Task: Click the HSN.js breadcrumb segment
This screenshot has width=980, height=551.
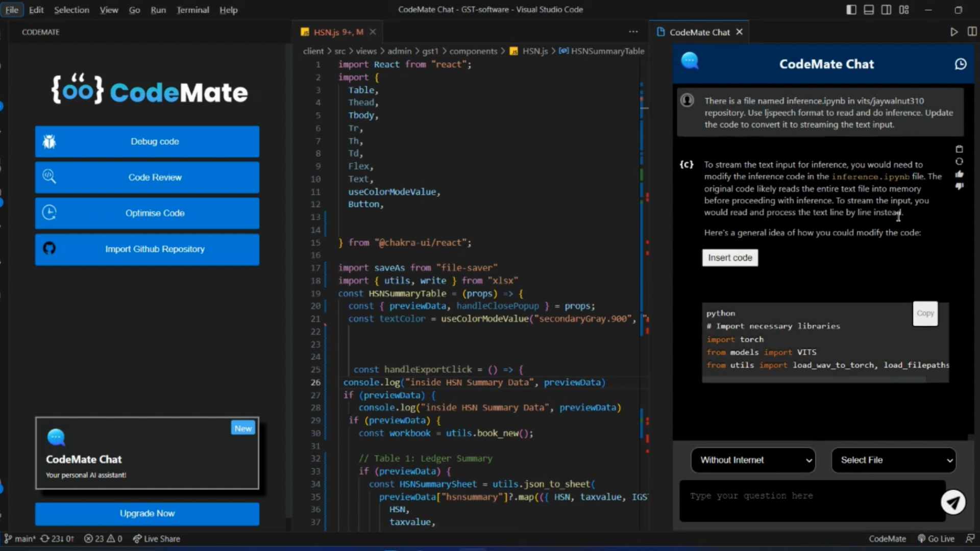Action: click(x=529, y=51)
